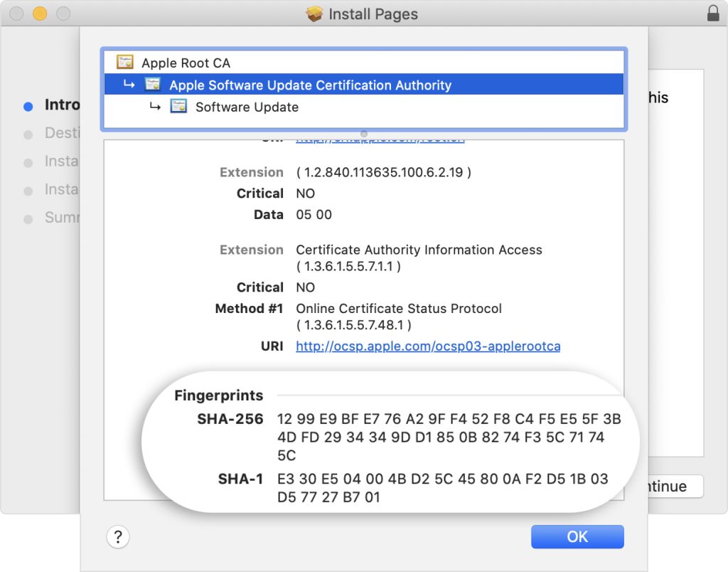Click Online Certificate Status Protocol text
The width and height of the screenshot is (728, 572).
coord(399,309)
